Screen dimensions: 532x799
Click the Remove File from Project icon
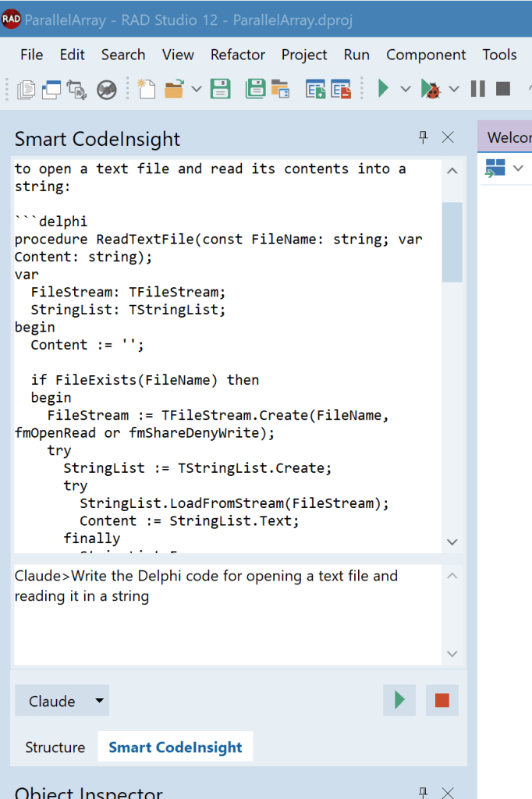[x=341, y=89]
